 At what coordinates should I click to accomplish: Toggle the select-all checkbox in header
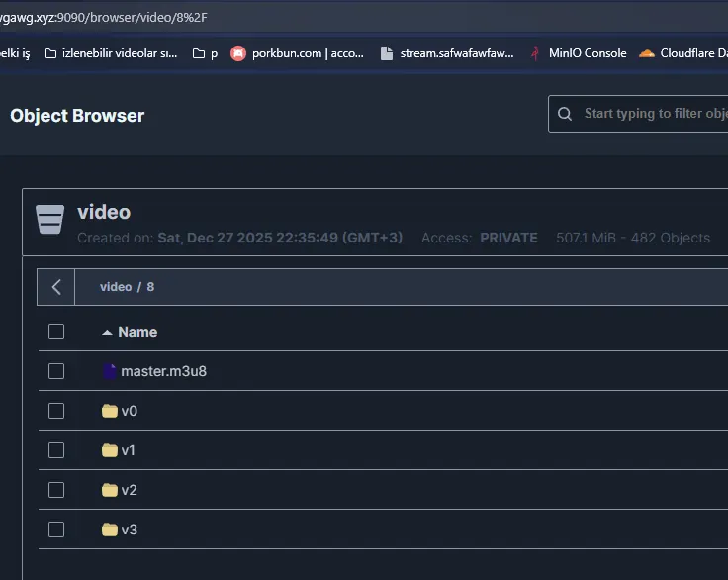pos(56,332)
